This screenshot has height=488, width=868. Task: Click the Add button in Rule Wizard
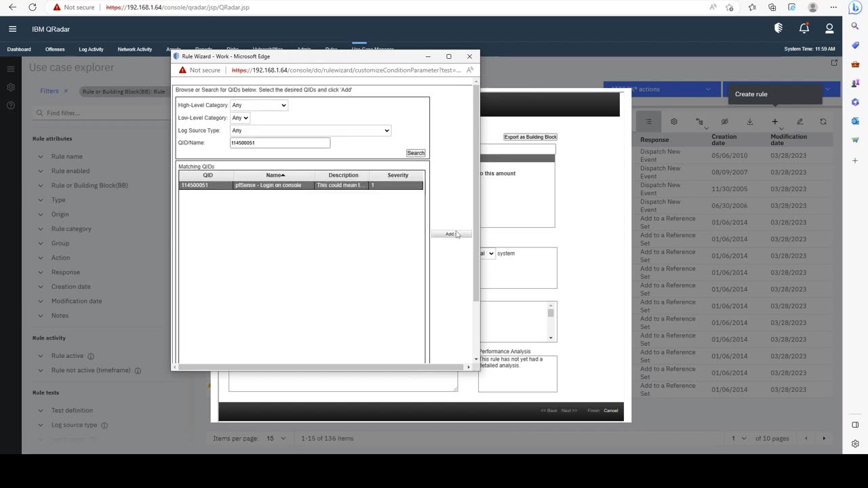coord(450,234)
